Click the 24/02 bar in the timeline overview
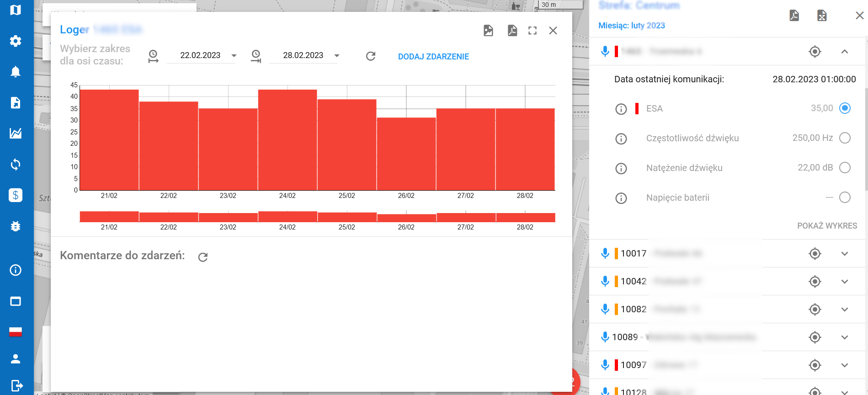The width and height of the screenshot is (868, 395). point(288,217)
